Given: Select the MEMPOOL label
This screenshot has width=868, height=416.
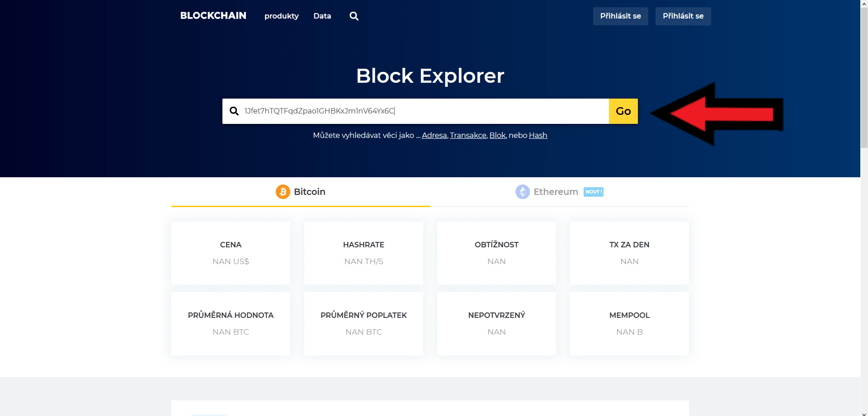Looking at the screenshot, I should click(x=629, y=315).
